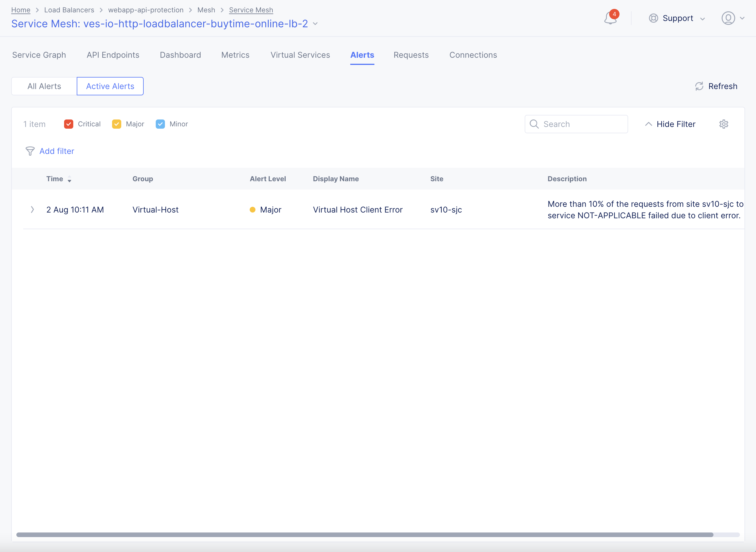Click the Add filter funnel icon

pos(30,151)
